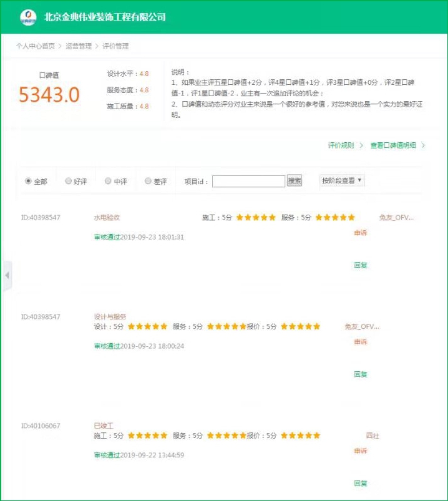Screen dimensions: 448x501
Task: Click the 项目id input field
Action: click(x=248, y=182)
